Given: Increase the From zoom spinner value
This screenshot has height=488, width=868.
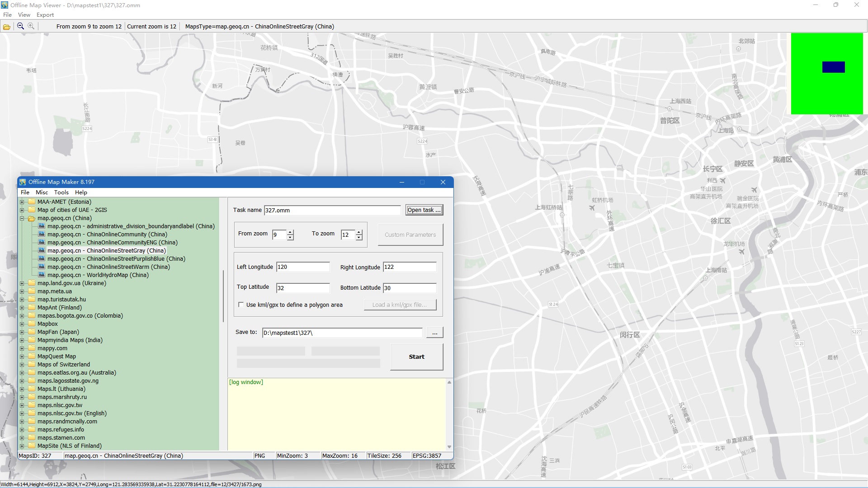Looking at the screenshot, I should point(290,232).
